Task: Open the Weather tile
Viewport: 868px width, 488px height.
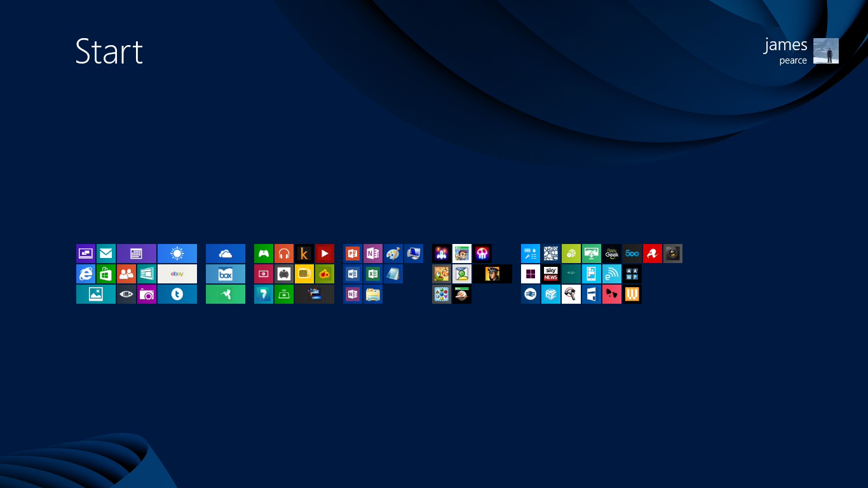Action: [177, 254]
